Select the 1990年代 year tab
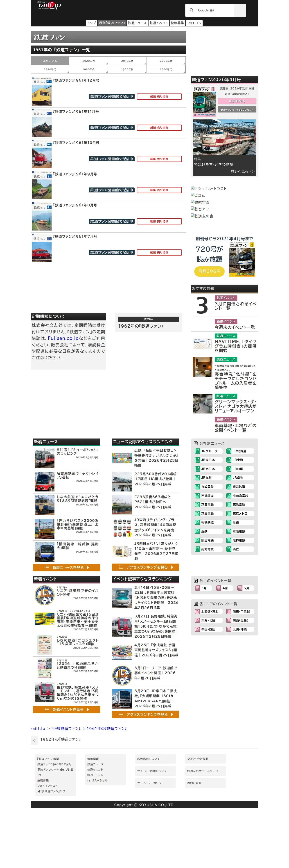This screenshot has height=868, width=289. pyautogui.click(x=50, y=69)
